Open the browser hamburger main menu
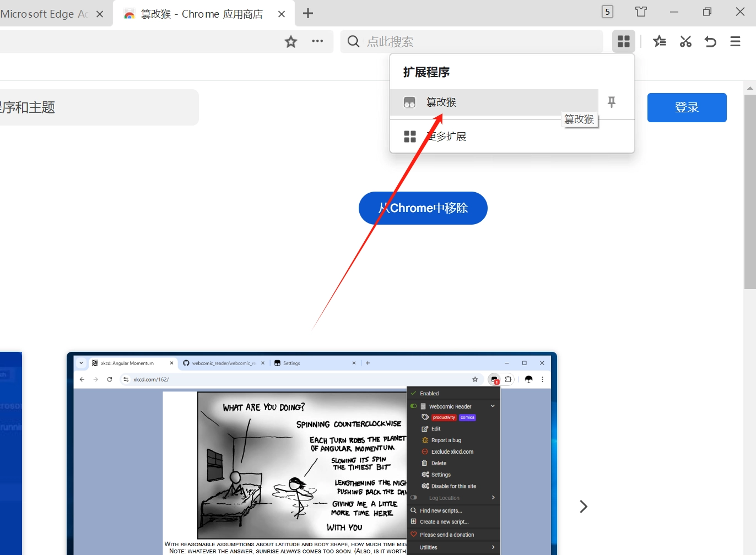This screenshot has height=555, width=756. [735, 41]
